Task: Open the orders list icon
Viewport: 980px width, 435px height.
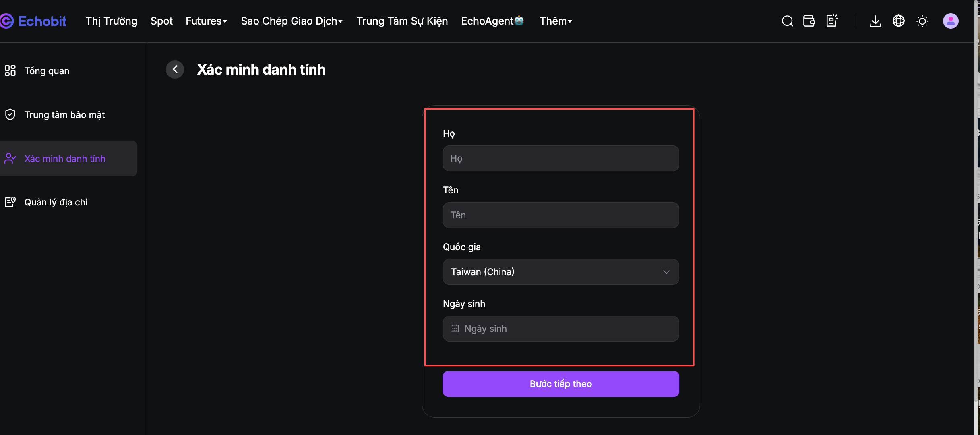Action: tap(832, 21)
